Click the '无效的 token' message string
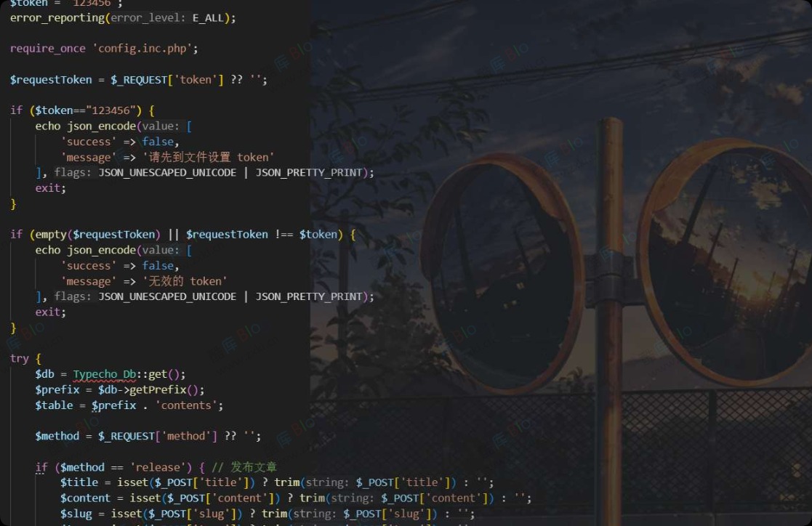 [185, 281]
